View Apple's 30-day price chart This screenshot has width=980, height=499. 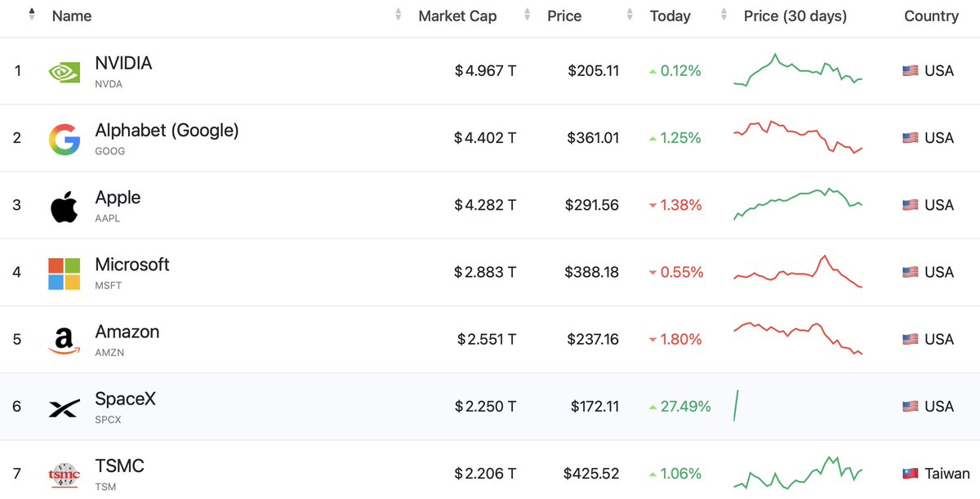pos(798,204)
